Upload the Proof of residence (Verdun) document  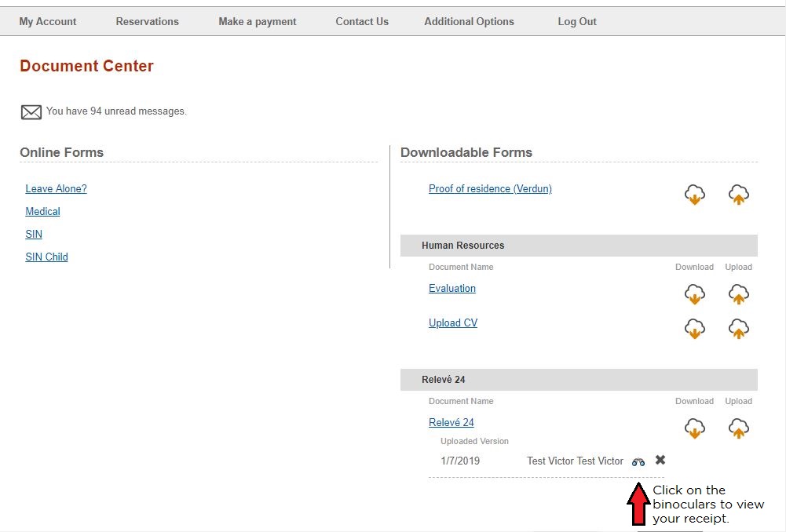click(738, 195)
